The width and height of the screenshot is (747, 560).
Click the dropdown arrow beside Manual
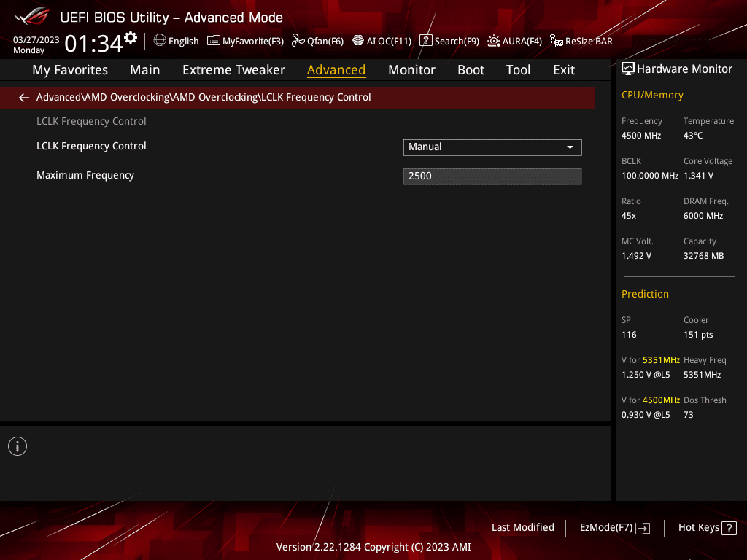[570, 147]
